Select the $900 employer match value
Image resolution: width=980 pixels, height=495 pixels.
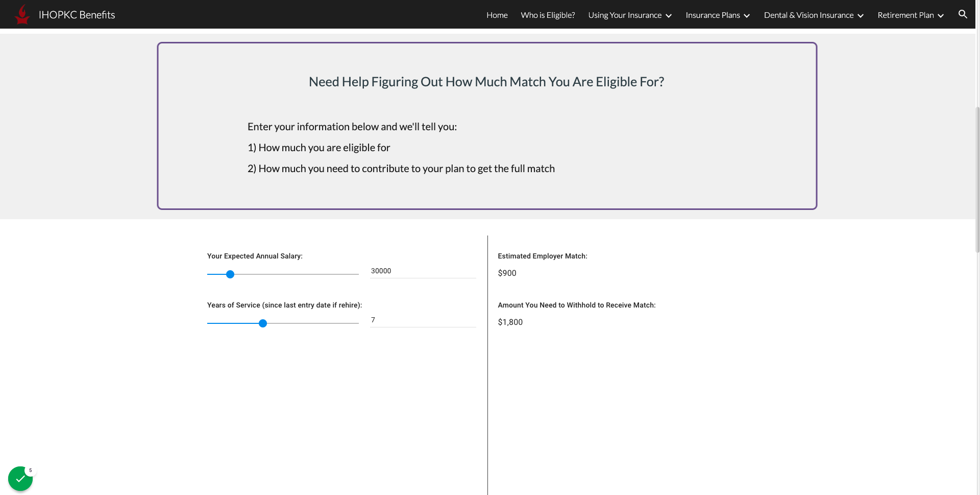[507, 273]
